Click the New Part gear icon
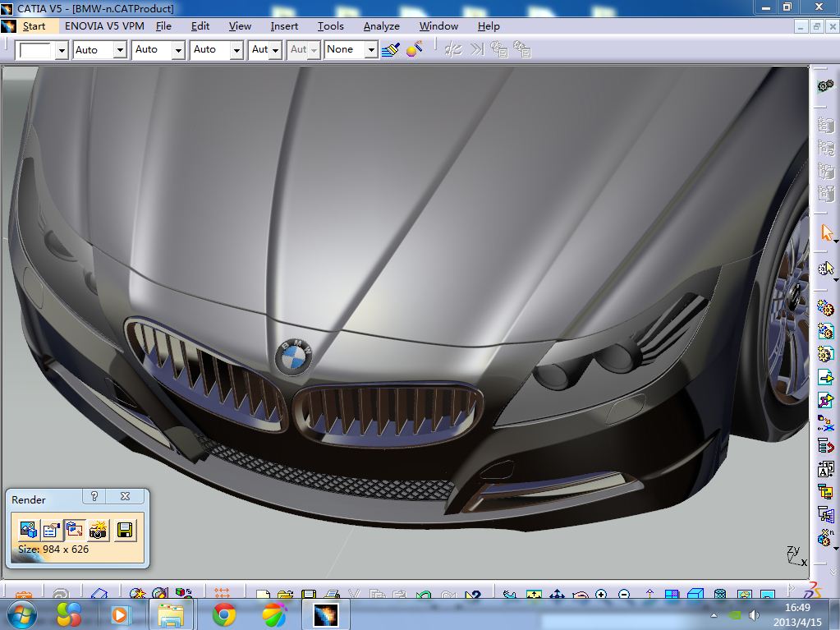Screen dimensions: 840x630 (825, 354)
